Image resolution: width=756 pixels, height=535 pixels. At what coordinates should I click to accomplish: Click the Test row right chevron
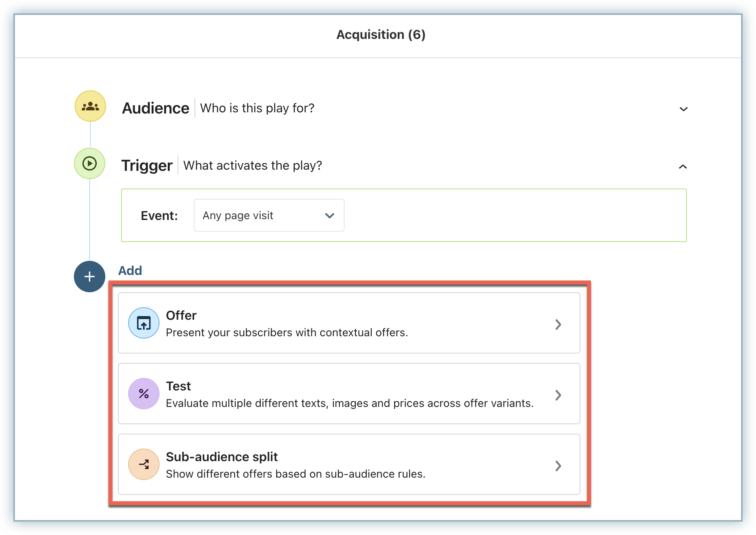(558, 395)
